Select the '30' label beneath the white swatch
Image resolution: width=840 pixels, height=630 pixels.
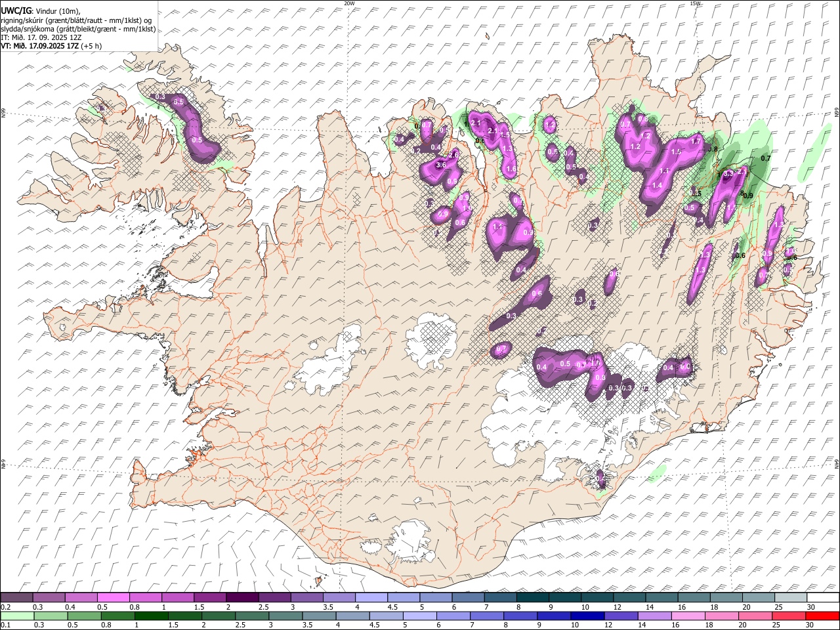pos(811,607)
